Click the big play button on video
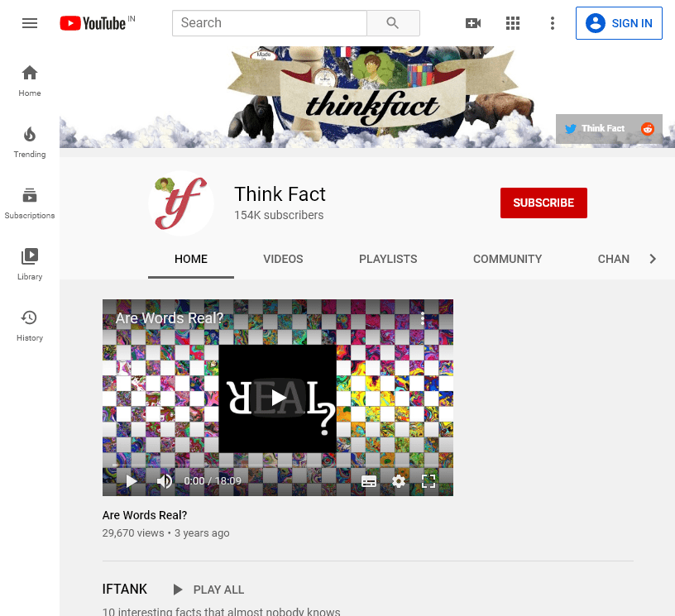 278,398
